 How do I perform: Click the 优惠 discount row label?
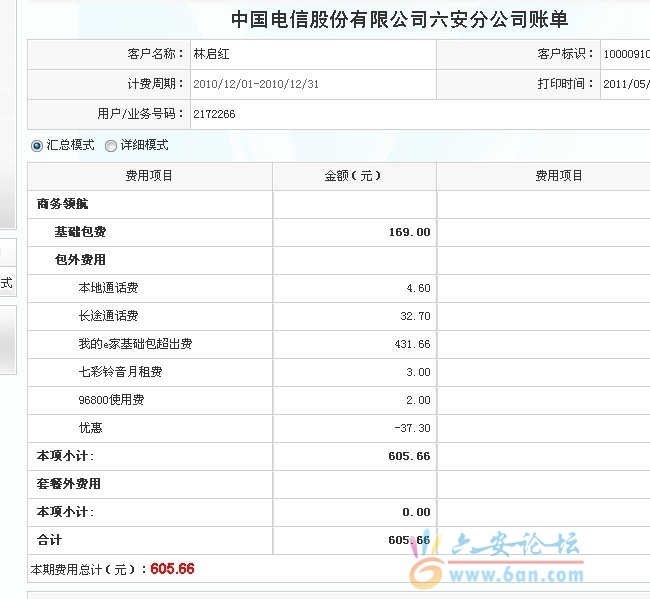pos(90,428)
